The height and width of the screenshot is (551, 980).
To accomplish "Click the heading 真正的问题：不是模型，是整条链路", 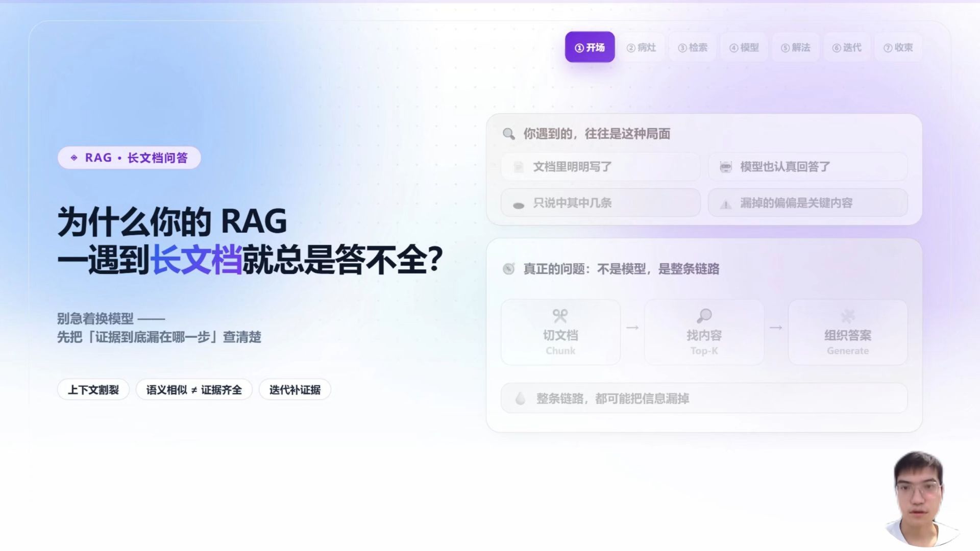I will pos(621,269).
